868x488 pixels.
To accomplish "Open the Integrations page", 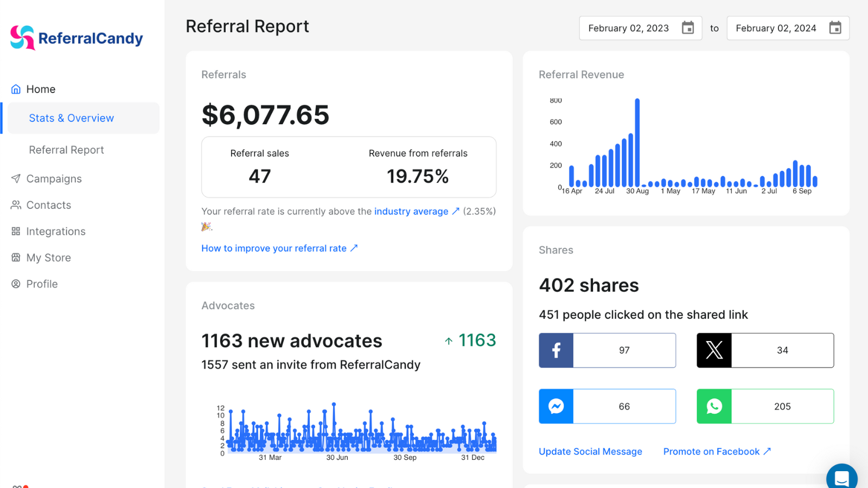I will click(x=56, y=232).
